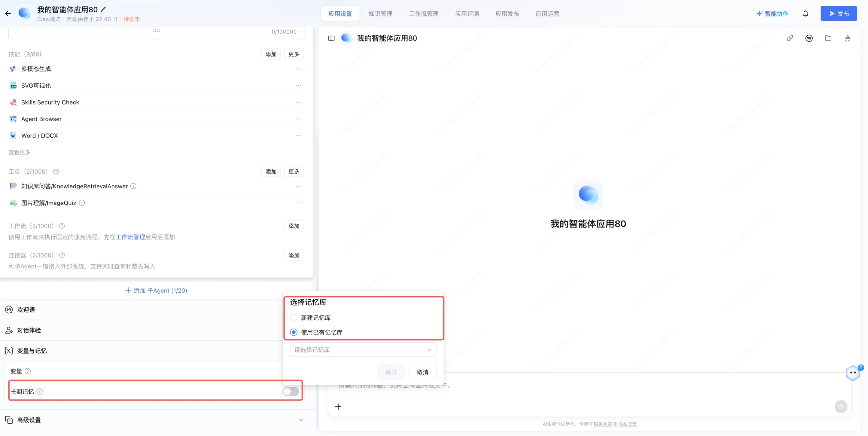This screenshot has width=868, height=436.
Task: Edit the app name with pencil icon
Action: (103, 9)
